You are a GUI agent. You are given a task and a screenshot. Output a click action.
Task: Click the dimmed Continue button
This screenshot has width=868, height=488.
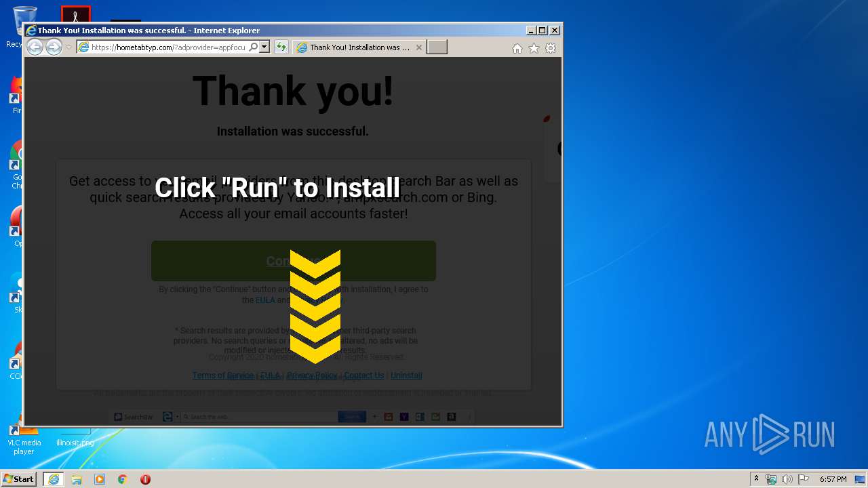(x=293, y=261)
